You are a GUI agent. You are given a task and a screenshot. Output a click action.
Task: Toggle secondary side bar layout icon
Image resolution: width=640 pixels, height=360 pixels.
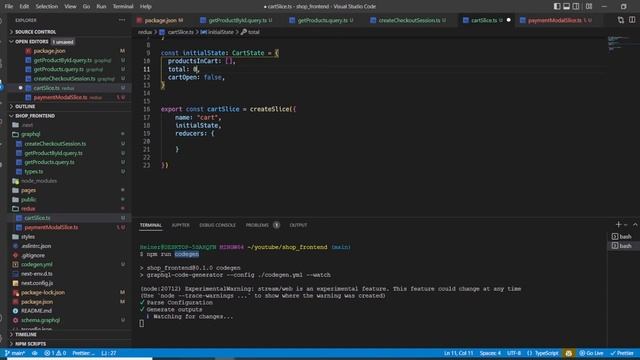pyautogui.click(x=576, y=7)
